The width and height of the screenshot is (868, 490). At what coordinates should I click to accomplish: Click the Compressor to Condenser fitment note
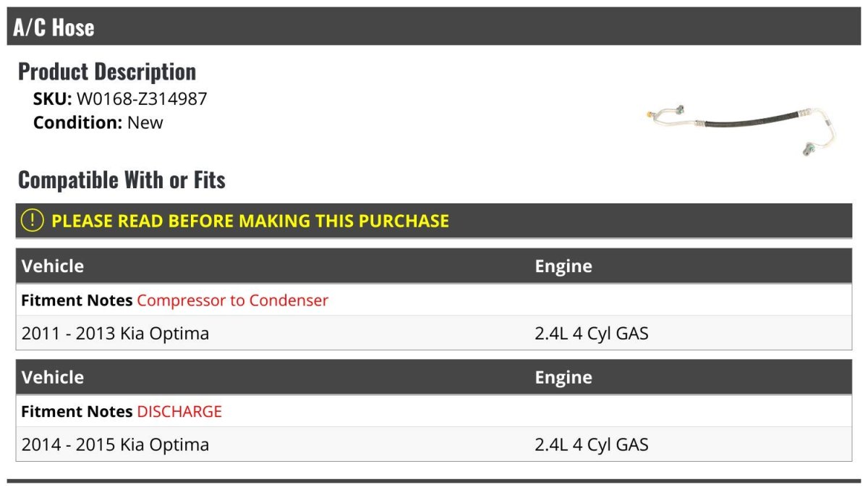(232, 300)
